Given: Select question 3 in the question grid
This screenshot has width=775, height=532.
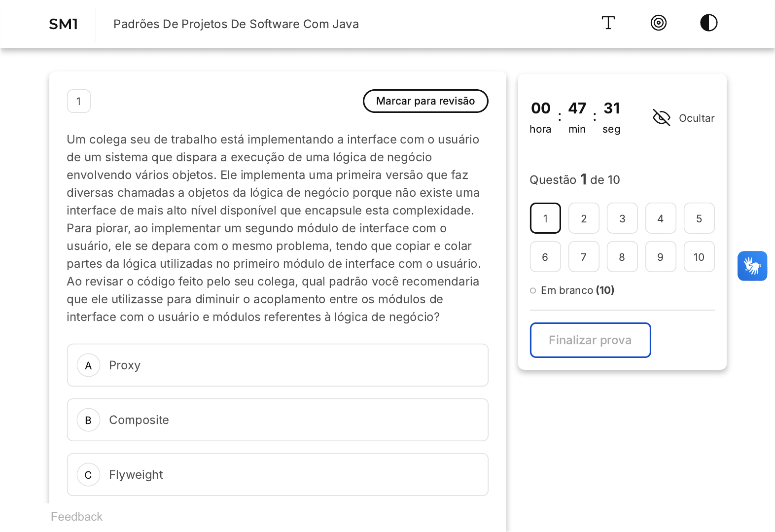Looking at the screenshot, I should click(622, 218).
